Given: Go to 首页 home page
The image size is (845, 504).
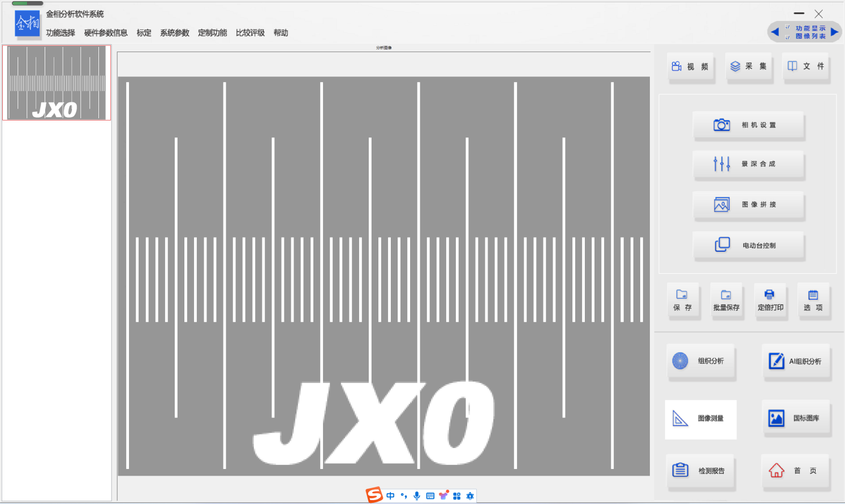Looking at the screenshot, I should [796, 471].
